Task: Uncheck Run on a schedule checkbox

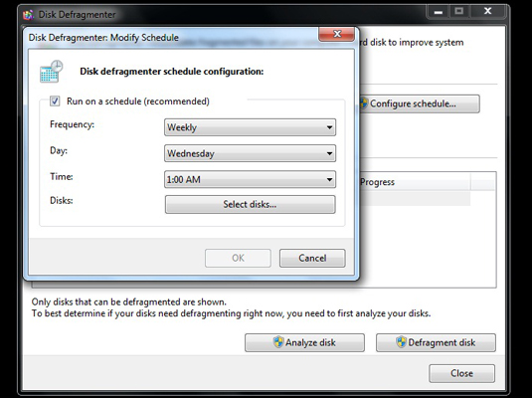Action: pyautogui.click(x=55, y=100)
